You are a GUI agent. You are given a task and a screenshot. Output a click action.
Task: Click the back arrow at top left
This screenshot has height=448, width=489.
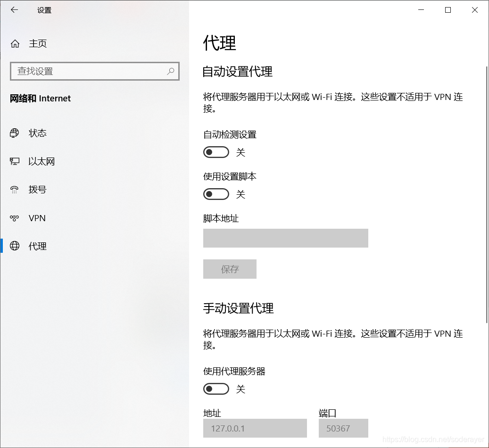coord(14,10)
